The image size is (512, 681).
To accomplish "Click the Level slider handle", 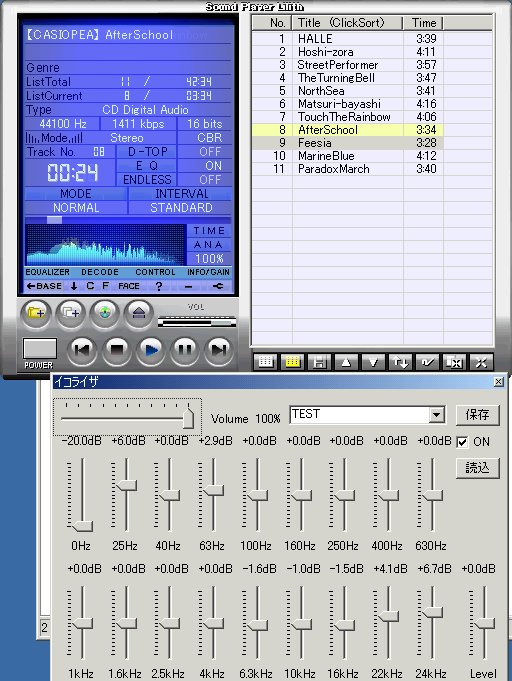I will coord(484,624).
